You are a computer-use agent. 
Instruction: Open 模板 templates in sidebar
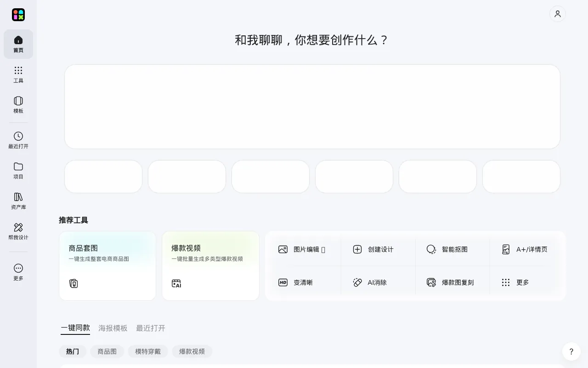18,105
